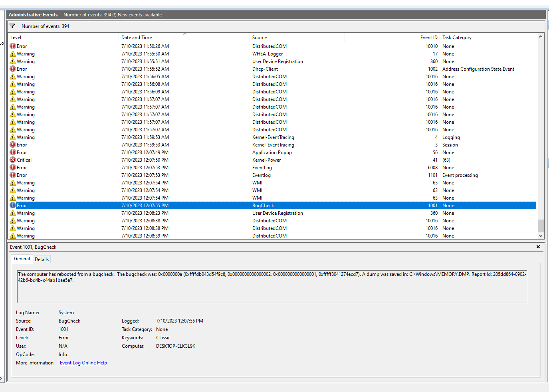Click the DESKTOP-ELKGL9K computer name
The image size is (549, 392).
pos(176,346)
